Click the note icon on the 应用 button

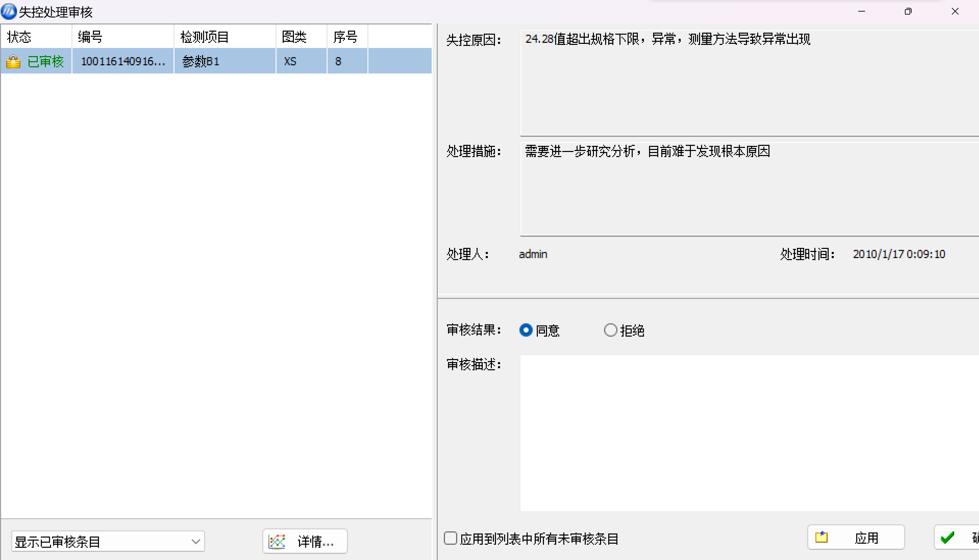[821, 537]
